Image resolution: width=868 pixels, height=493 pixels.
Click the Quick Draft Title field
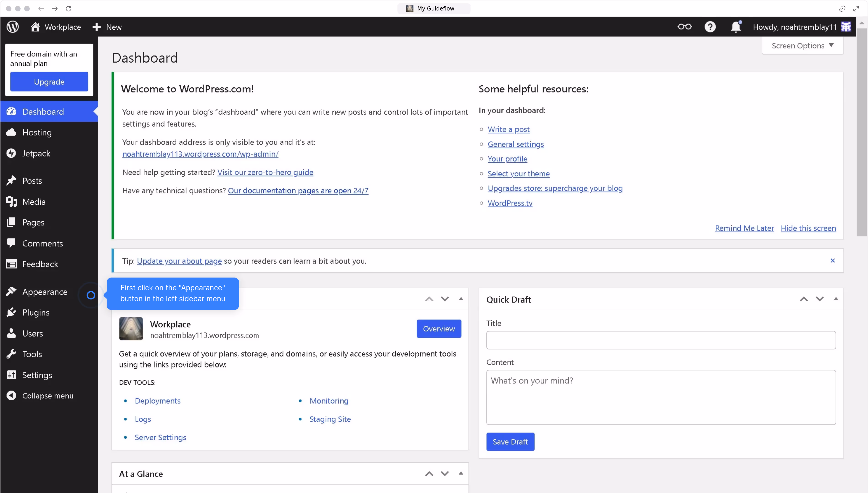pos(661,340)
